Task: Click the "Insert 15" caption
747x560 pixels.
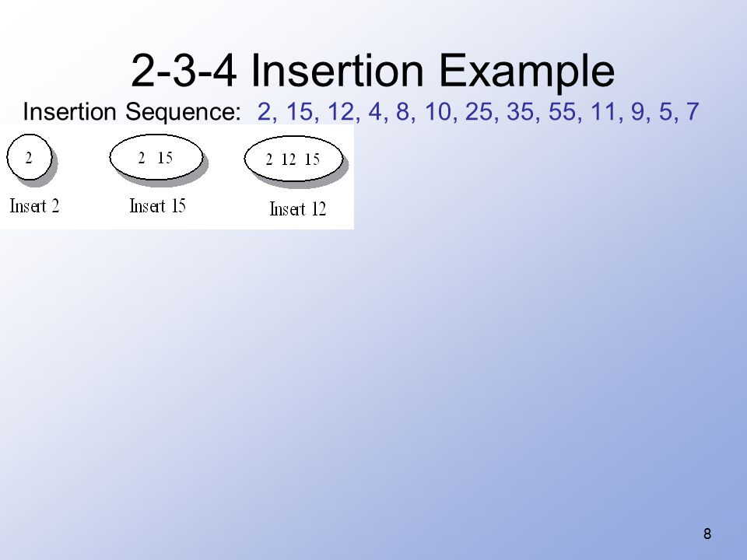Action: tap(158, 206)
